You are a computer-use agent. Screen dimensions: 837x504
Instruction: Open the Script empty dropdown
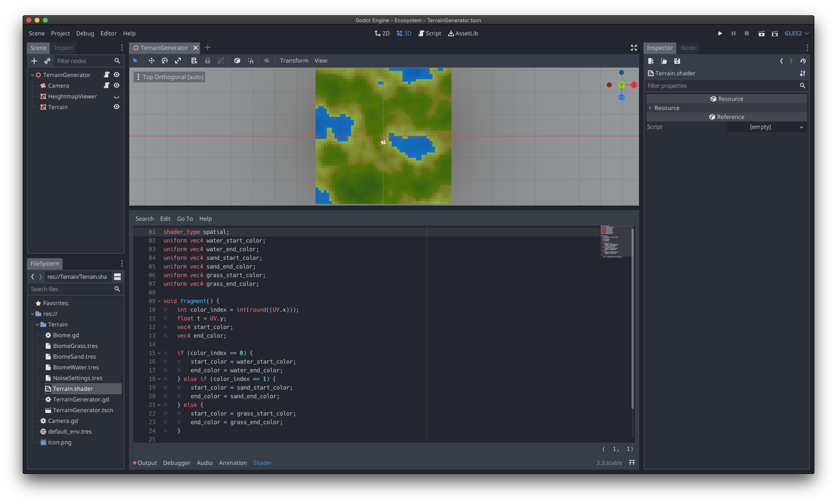pos(766,127)
